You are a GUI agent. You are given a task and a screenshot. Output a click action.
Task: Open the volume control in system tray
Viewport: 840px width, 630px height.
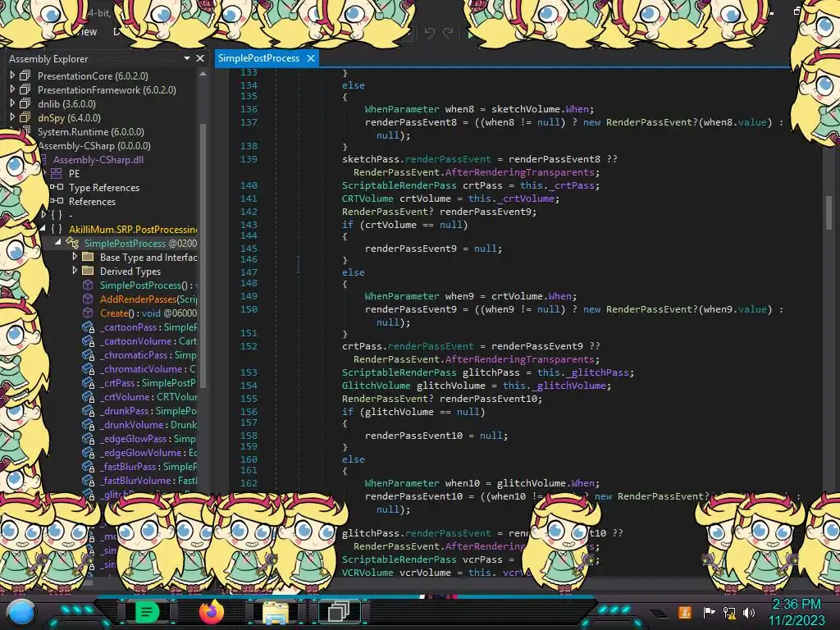(x=749, y=612)
